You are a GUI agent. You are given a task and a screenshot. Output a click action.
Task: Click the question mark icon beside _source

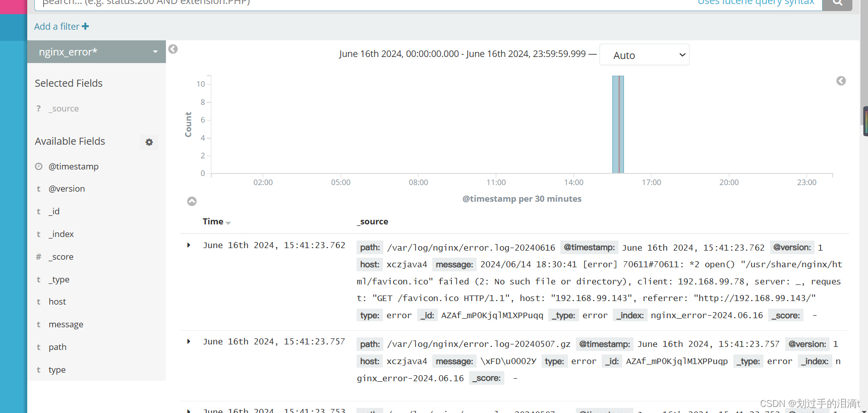click(38, 108)
